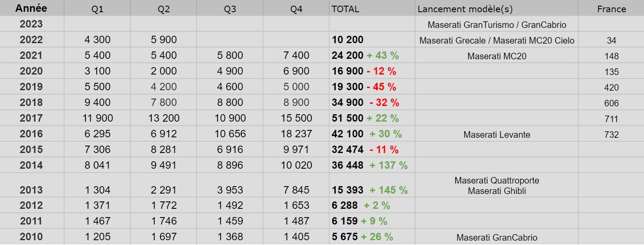Select France value 148

tap(611, 56)
